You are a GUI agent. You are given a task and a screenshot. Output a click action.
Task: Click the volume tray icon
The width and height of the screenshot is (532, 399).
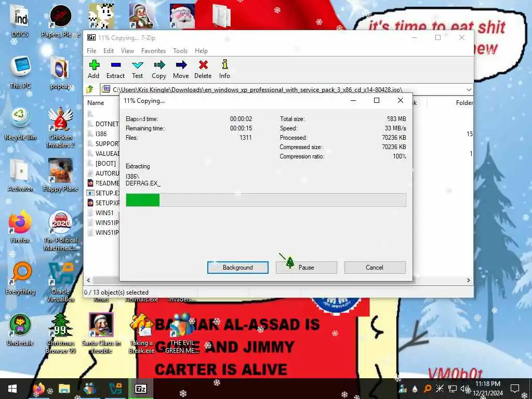(464, 389)
